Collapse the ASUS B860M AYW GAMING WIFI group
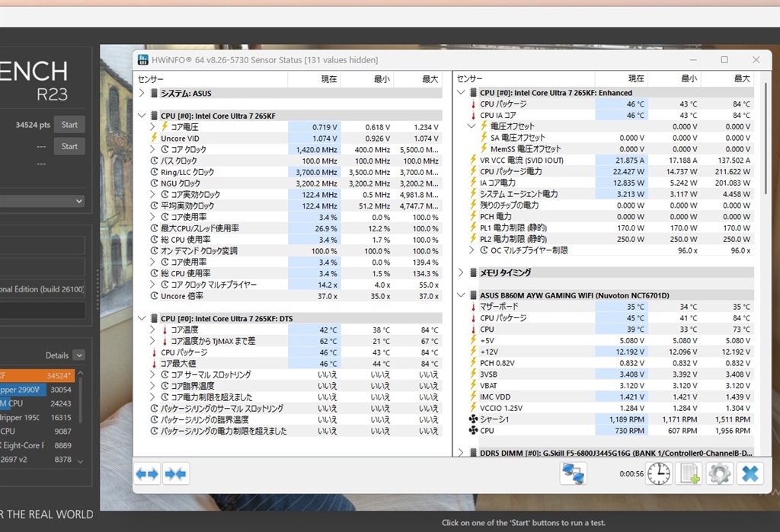Viewport: 780px width, 532px height. 461,295
